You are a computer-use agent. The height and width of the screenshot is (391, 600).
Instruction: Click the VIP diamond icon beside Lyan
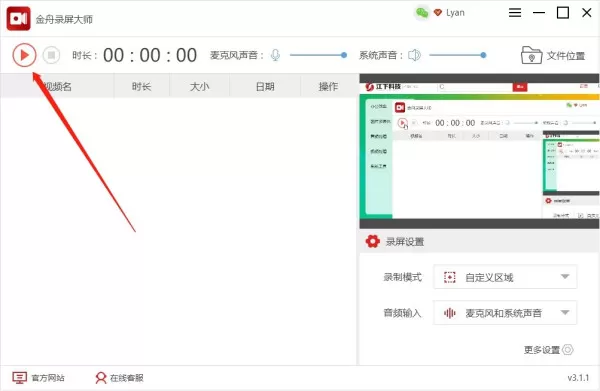click(438, 13)
